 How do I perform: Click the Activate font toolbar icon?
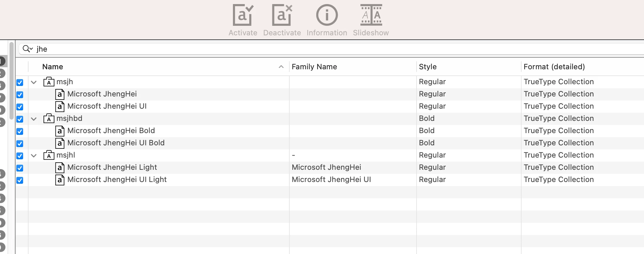tap(243, 15)
